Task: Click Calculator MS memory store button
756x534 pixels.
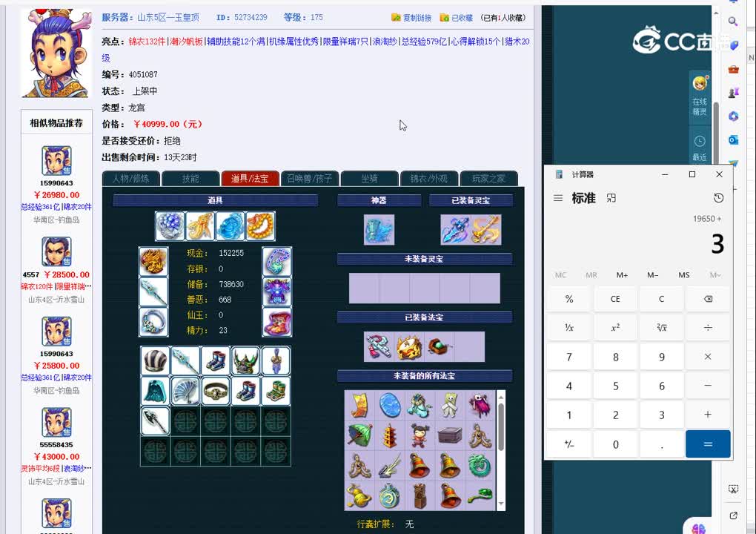Action: tap(683, 275)
